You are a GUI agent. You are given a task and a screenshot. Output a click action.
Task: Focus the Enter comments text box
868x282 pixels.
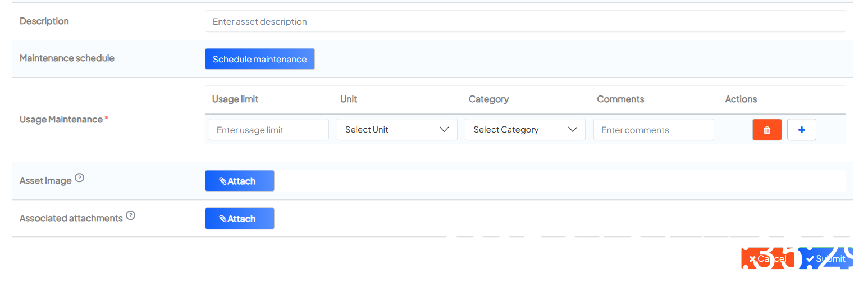click(x=654, y=130)
